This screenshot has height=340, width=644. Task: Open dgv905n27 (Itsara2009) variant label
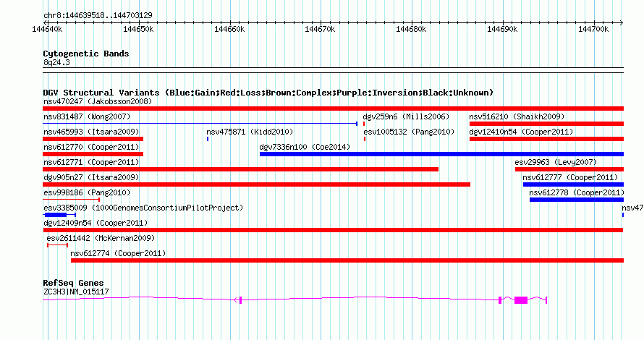pos(91,177)
